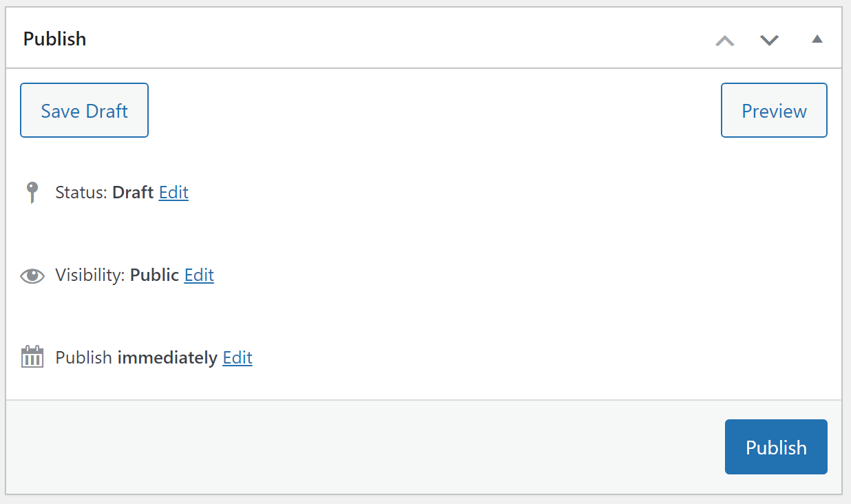Click the Publish panel title text
The width and height of the screenshot is (851, 504).
(54, 39)
